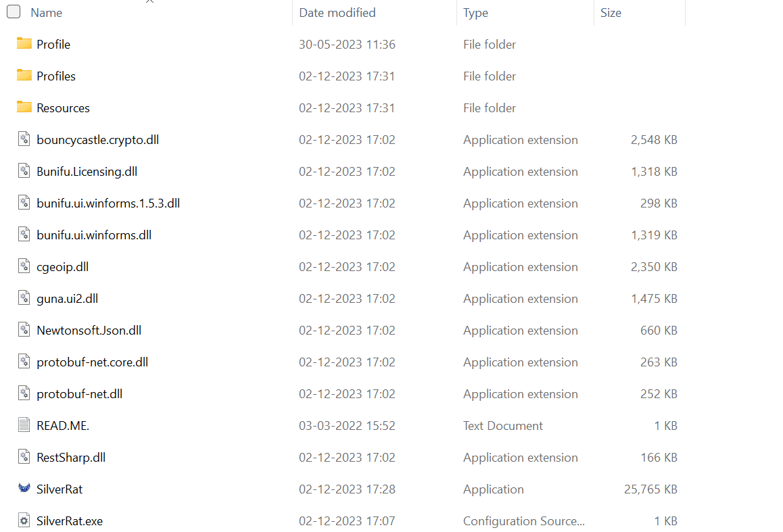
Task: Click the sort arrow above the Name column
Action: 149,1
